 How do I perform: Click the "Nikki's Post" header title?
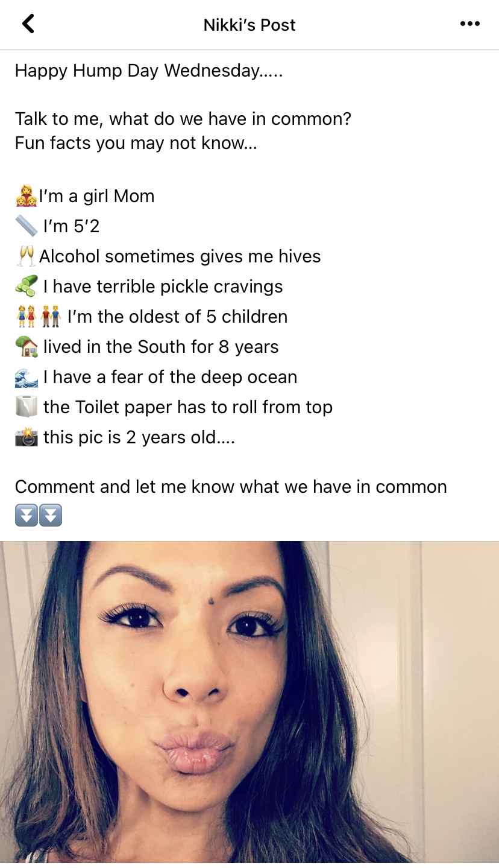(x=249, y=25)
